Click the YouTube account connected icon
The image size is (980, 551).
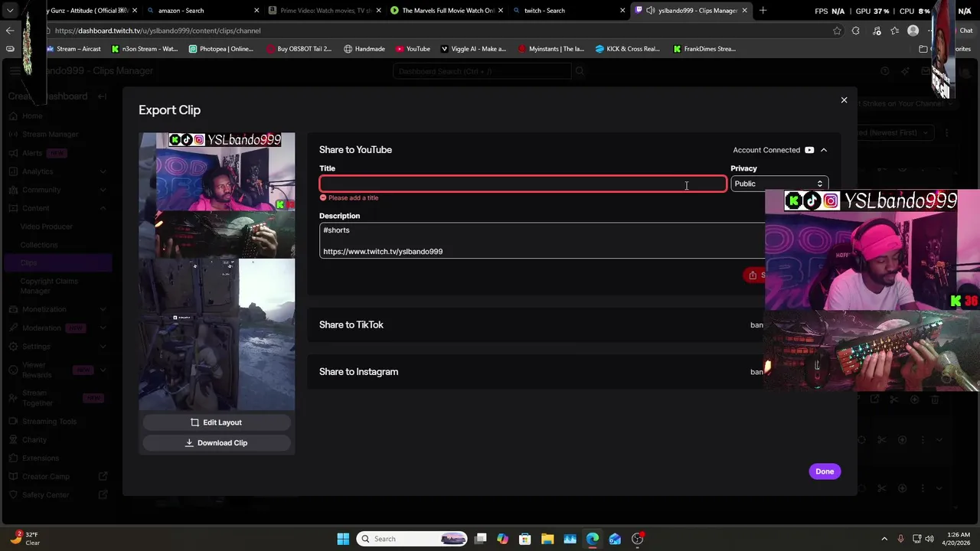click(x=809, y=150)
